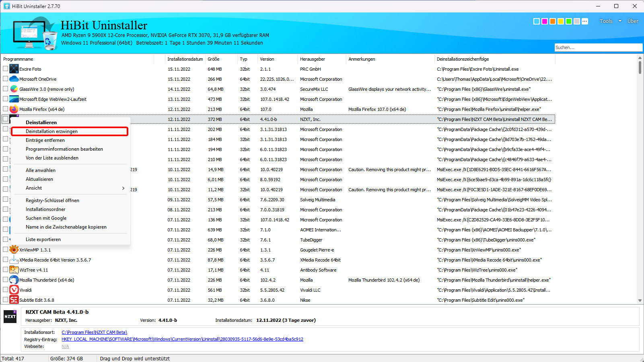644x362 pixels.
Task: Tick the checkbox for WizTree v4.11
Action: [x=6, y=270]
